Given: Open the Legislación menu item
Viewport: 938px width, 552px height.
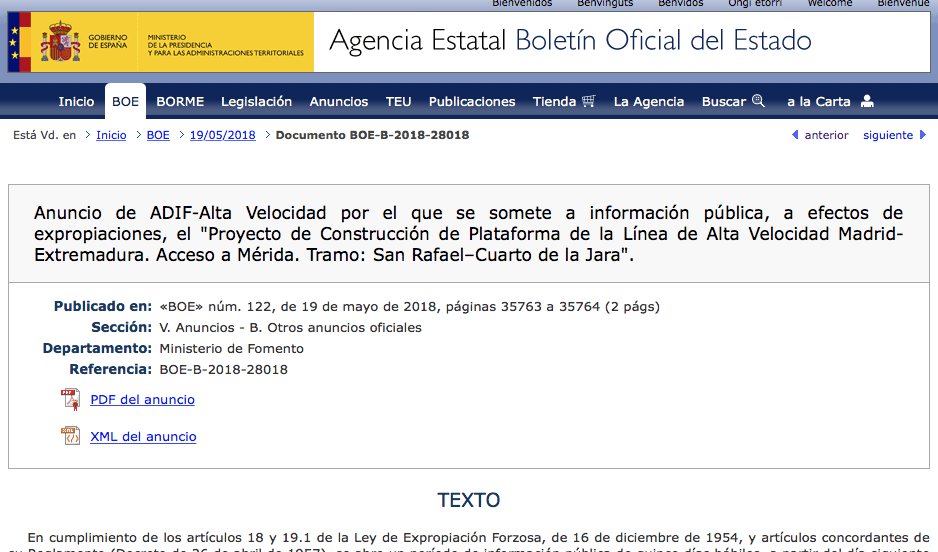Looking at the screenshot, I should (x=257, y=102).
